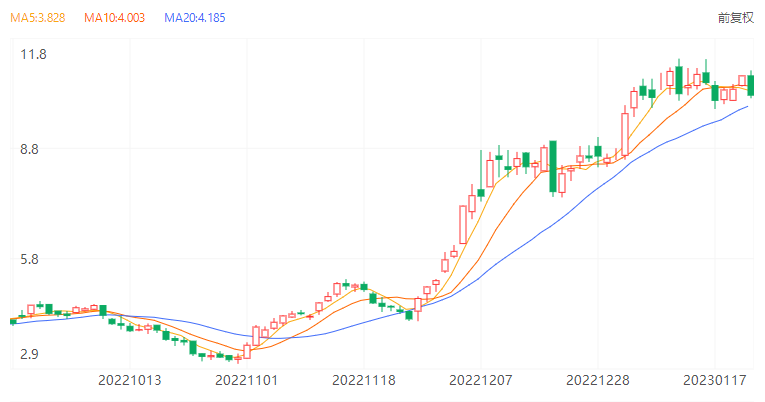Click the 20221101 date on the axis
765x402 pixels.
(x=246, y=380)
